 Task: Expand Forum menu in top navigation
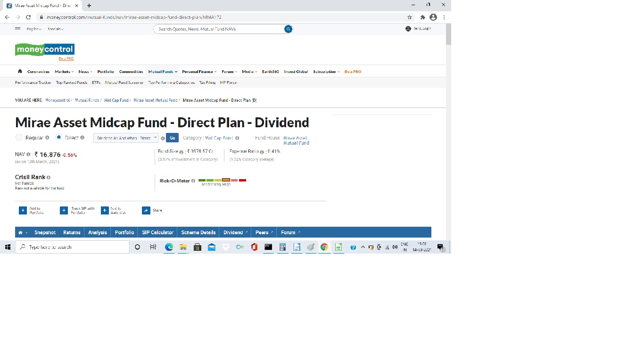[x=229, y=72]
